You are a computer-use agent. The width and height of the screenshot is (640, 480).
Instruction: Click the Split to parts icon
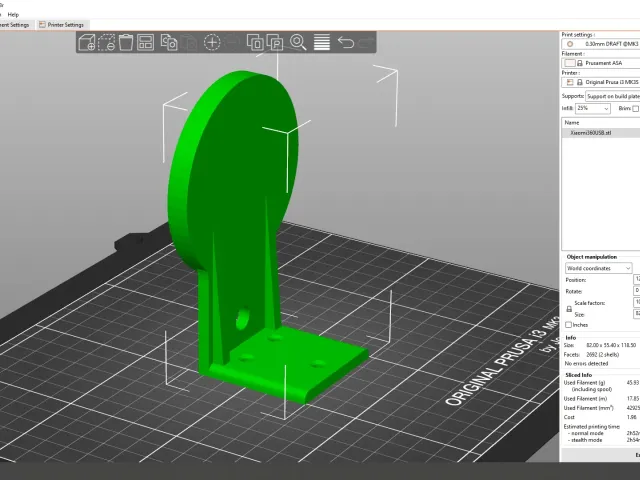click(x=275, y=42)
